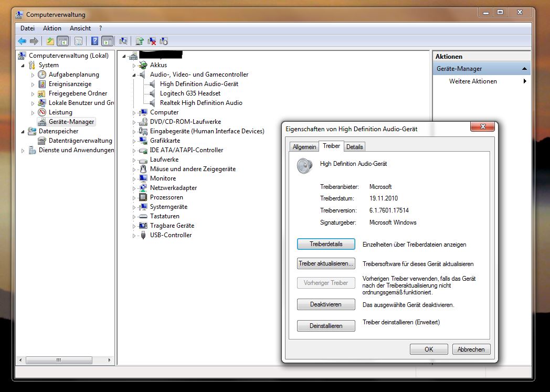Select the Ereignisanzeige icon in tree
Image resolution: width=550 pixels, height=392 pixels.
pos(42,84)
